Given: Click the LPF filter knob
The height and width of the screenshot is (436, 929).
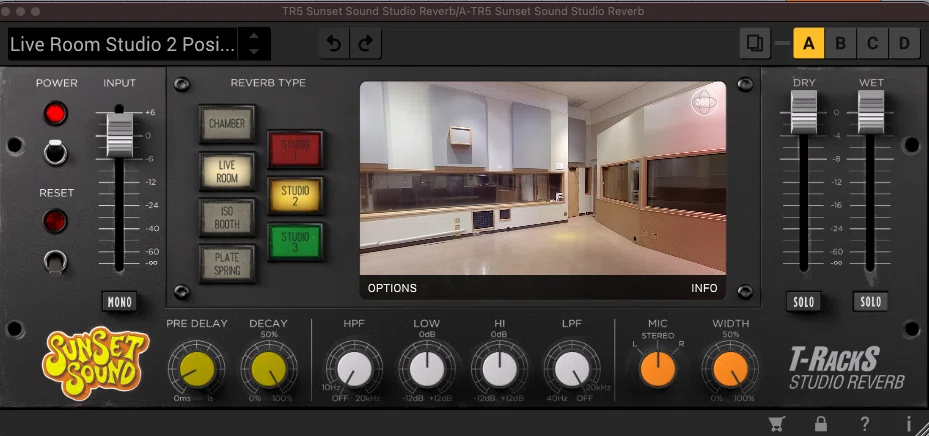Looking at the screenshot, I should click(x=572, y=369).
